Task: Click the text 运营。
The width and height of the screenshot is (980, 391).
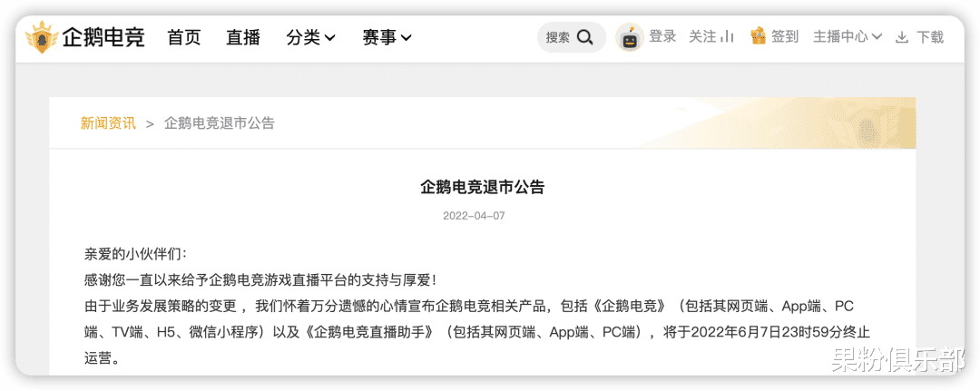Action: [x=101, y=360]
